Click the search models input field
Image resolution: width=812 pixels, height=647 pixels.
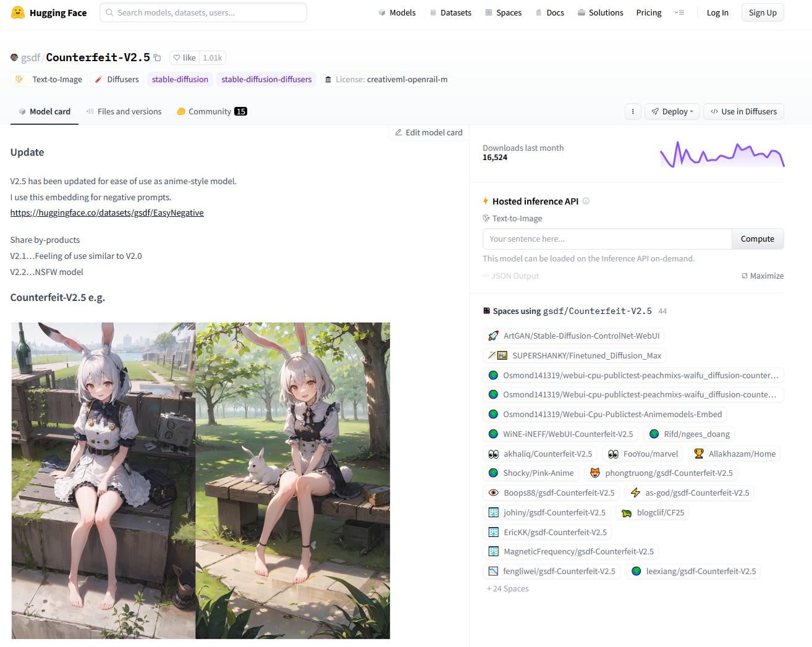click(x=203, y=12)
